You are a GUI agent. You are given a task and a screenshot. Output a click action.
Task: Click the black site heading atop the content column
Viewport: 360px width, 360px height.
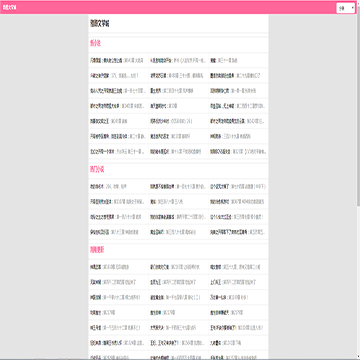(100, 24)
